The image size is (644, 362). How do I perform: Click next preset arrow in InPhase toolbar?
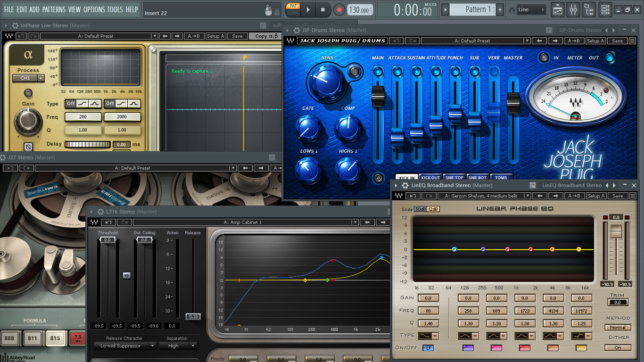tap(177, 36)
